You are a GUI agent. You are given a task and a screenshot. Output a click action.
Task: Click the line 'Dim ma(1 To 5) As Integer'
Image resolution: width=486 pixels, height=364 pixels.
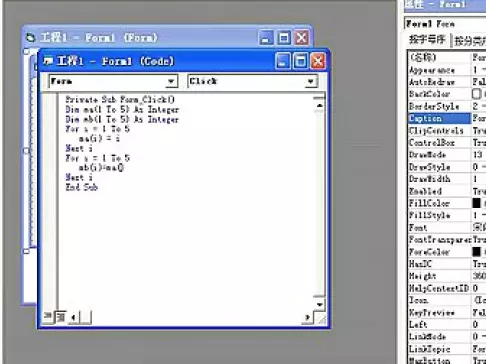[122, 110]
